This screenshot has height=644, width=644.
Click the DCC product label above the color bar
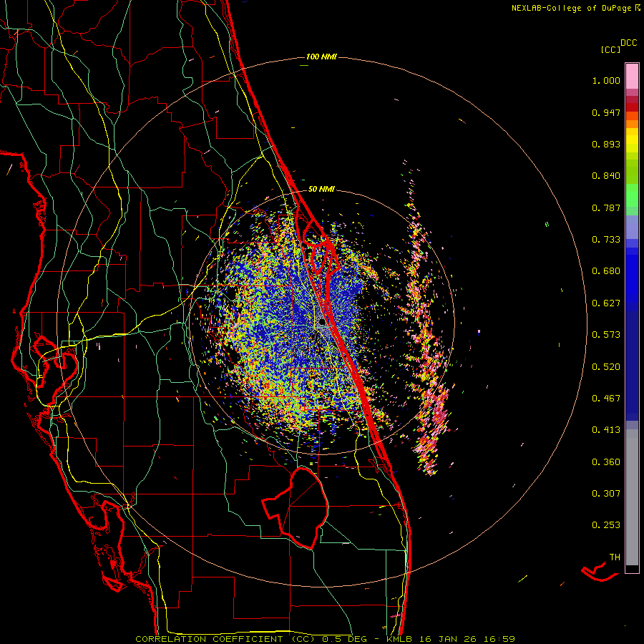point(629,43)
